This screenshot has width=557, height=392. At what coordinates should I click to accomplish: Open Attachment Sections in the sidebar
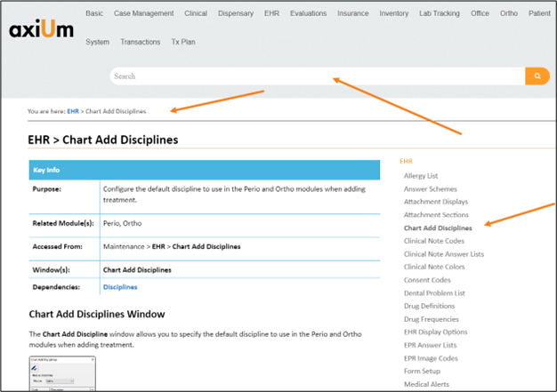(436, 214)
